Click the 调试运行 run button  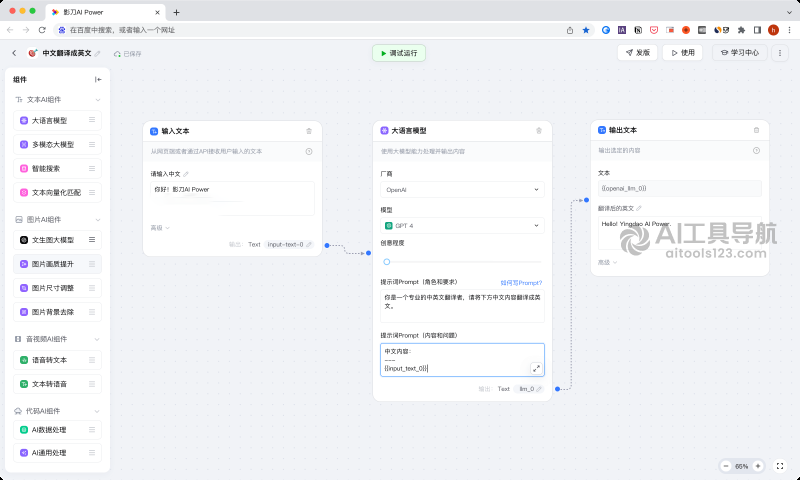(399, 53)
